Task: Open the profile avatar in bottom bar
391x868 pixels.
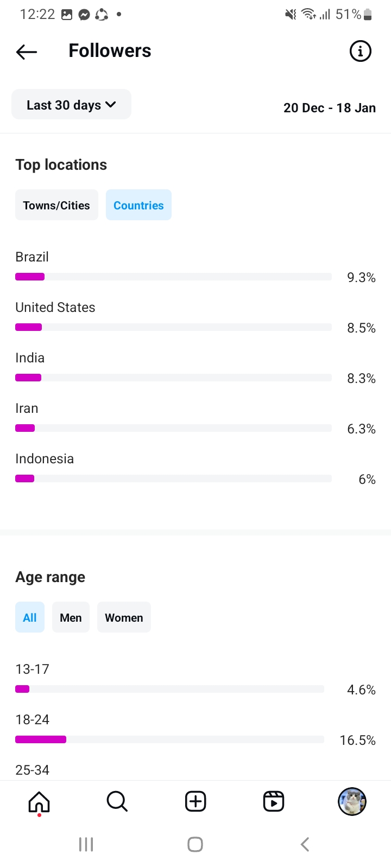Action: pyautogui.click(x=352, y=801)
